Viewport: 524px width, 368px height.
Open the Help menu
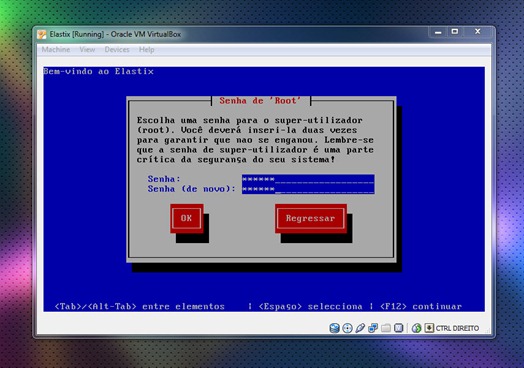(x=146, y=49)
